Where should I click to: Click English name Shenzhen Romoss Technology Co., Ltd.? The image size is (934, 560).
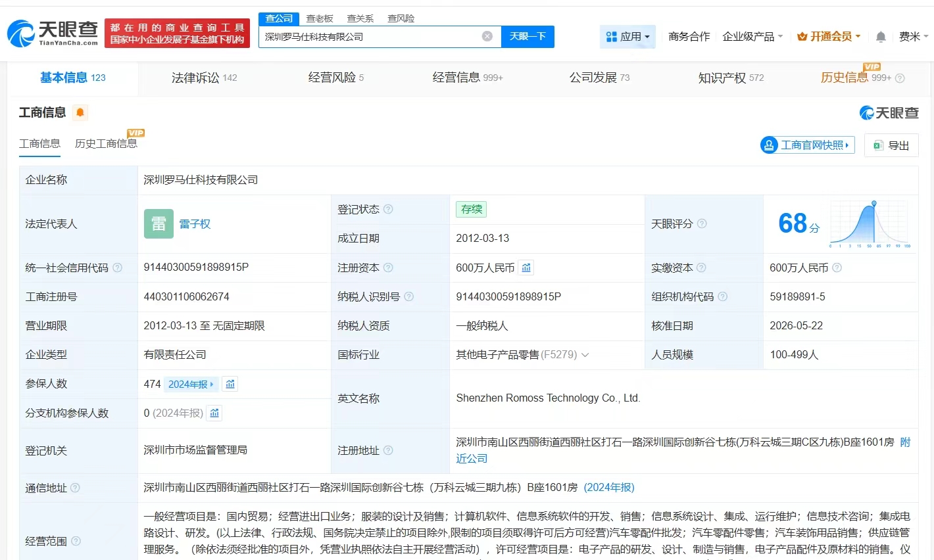point(548,398)
